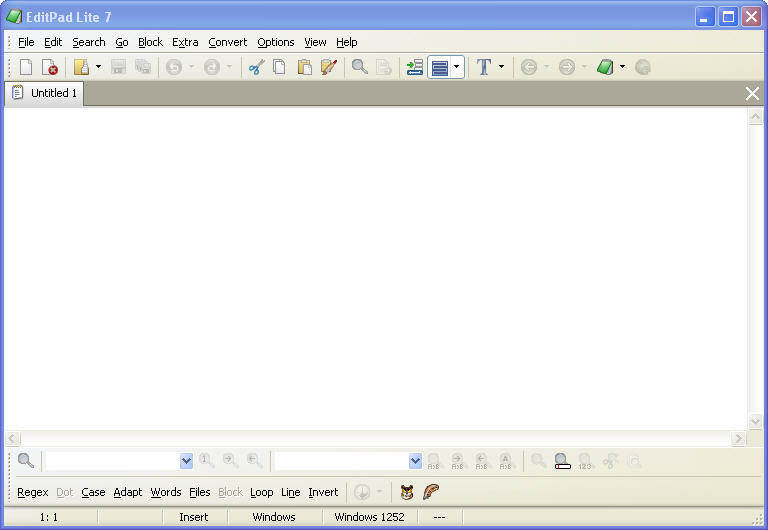
Task: Toggle the Files search option
Action: click(x=200, y=492)
